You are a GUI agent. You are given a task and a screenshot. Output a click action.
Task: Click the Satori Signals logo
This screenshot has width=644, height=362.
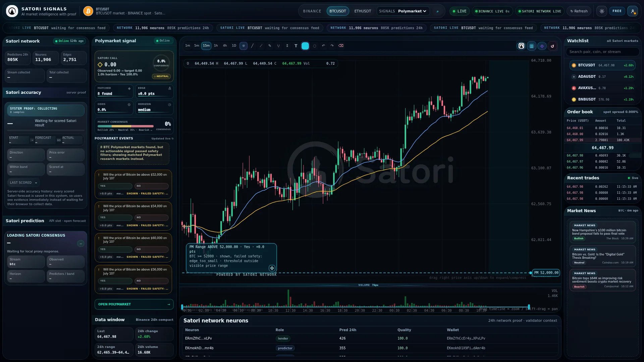[12, 11]
